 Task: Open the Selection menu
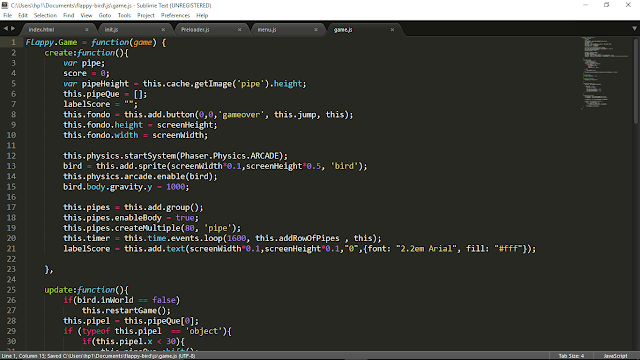coord(45,16)
